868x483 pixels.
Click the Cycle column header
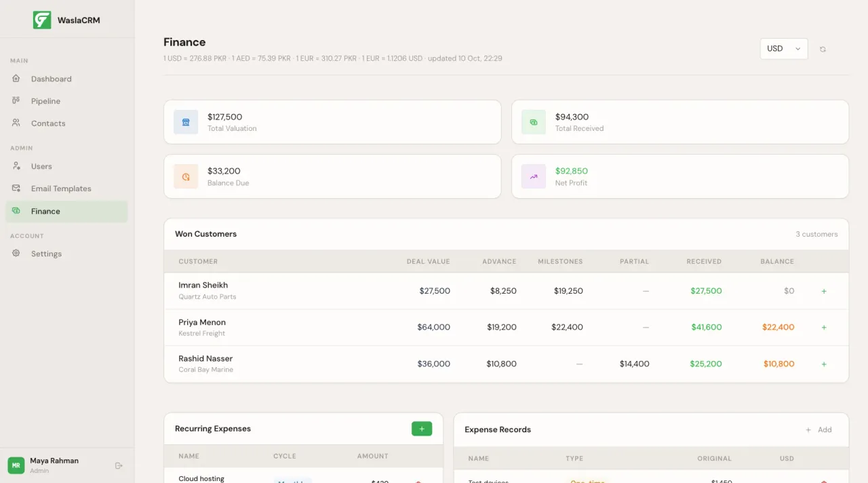point(285,456)
